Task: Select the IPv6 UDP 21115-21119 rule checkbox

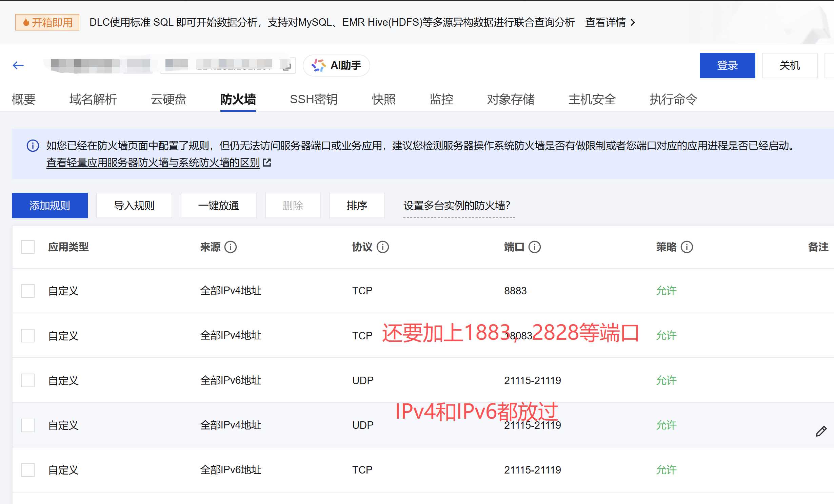Action: point(28,380)
